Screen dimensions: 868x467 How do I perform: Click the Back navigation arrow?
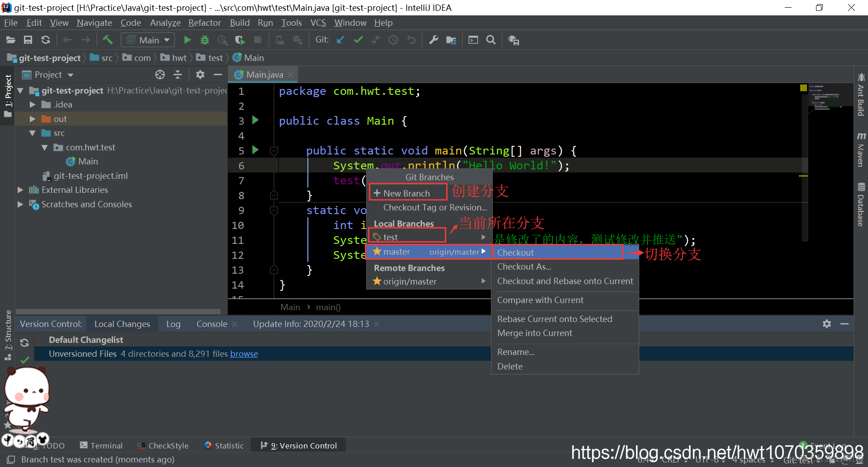coord(68,40)
